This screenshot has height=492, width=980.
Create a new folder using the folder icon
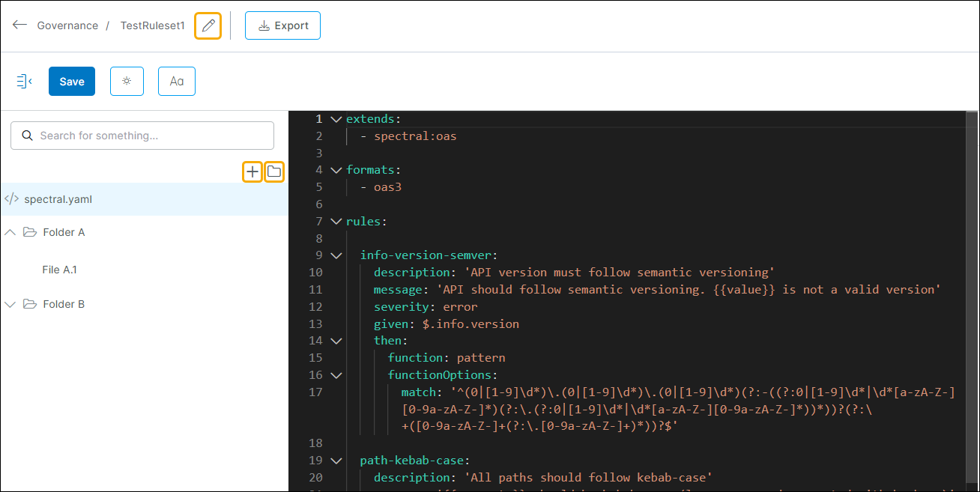pos(273,171)
